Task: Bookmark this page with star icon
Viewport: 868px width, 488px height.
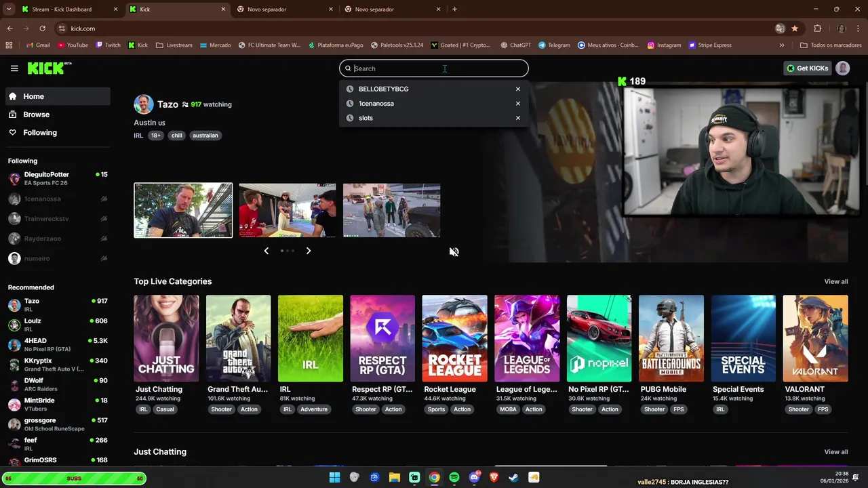Action: 794,28
